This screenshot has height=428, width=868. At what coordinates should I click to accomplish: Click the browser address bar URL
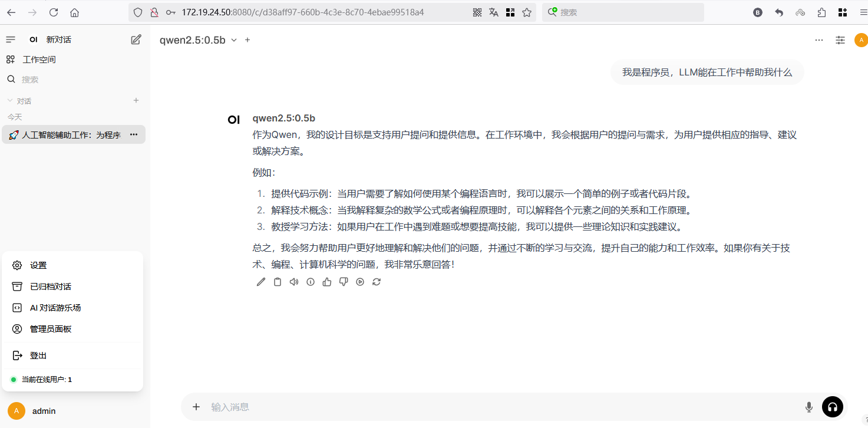click(303, 12)
